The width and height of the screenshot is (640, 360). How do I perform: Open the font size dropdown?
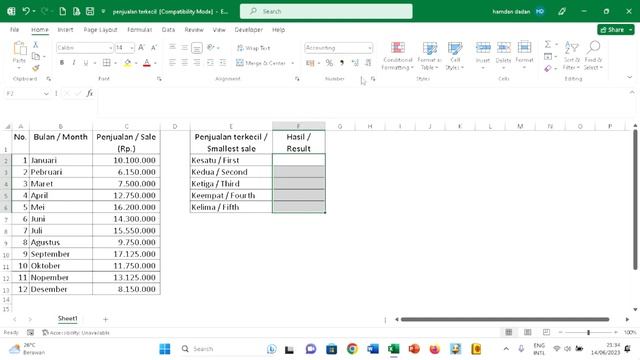[x=132, y=48]
